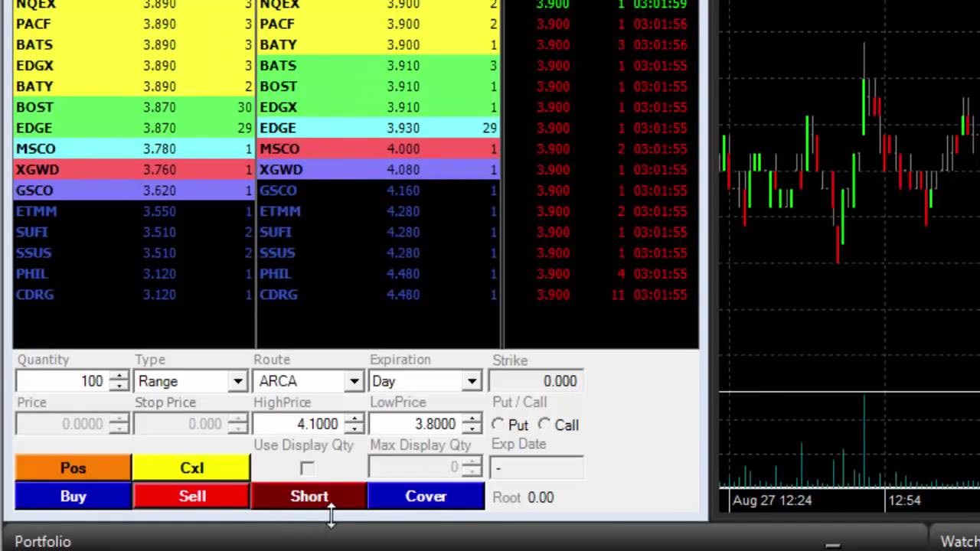The image size is (980, 551).
Task: Click the Strike field showing 0.000
Action: (x=536, y=381)
